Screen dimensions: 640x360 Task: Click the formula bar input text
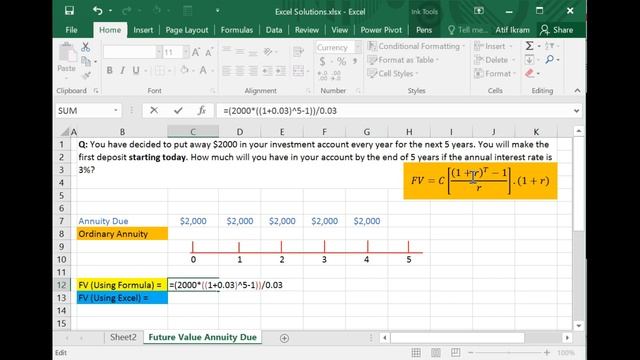(280, 111)
